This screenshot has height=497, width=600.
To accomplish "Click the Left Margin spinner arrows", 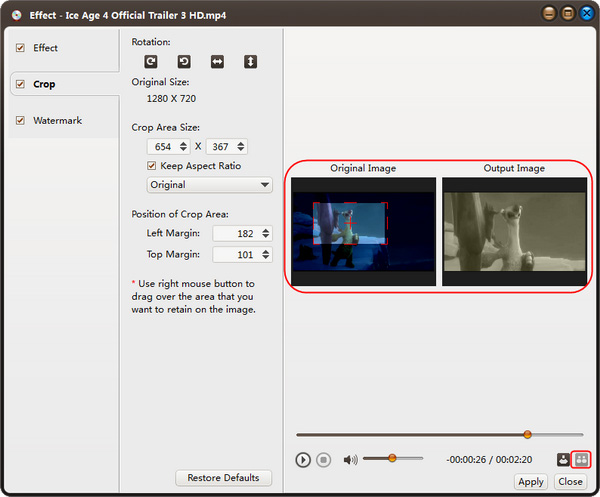I will (x=265, y=233).
